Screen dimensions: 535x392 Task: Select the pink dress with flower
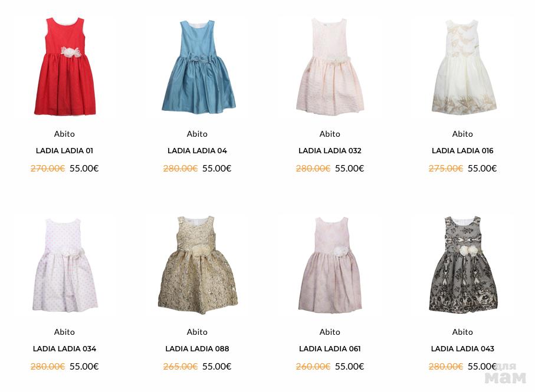(330, 265)
